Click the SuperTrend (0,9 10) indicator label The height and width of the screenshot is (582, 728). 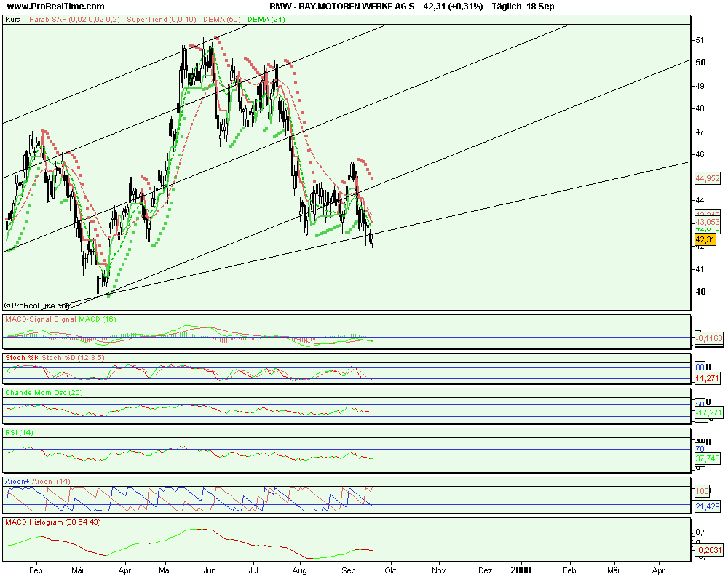click(x=162, y=20)
